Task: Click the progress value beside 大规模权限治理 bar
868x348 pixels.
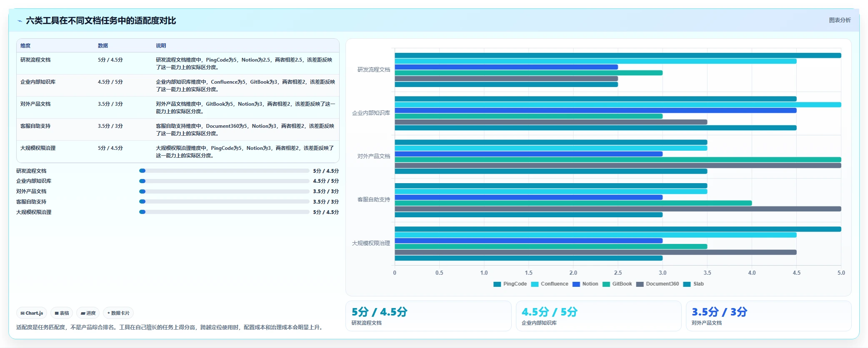Action: pyautogui.click(x=326, y=212)
